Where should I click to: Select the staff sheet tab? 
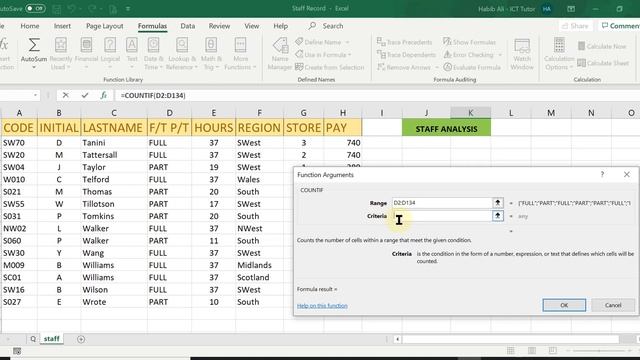click(x=52, y=339)
